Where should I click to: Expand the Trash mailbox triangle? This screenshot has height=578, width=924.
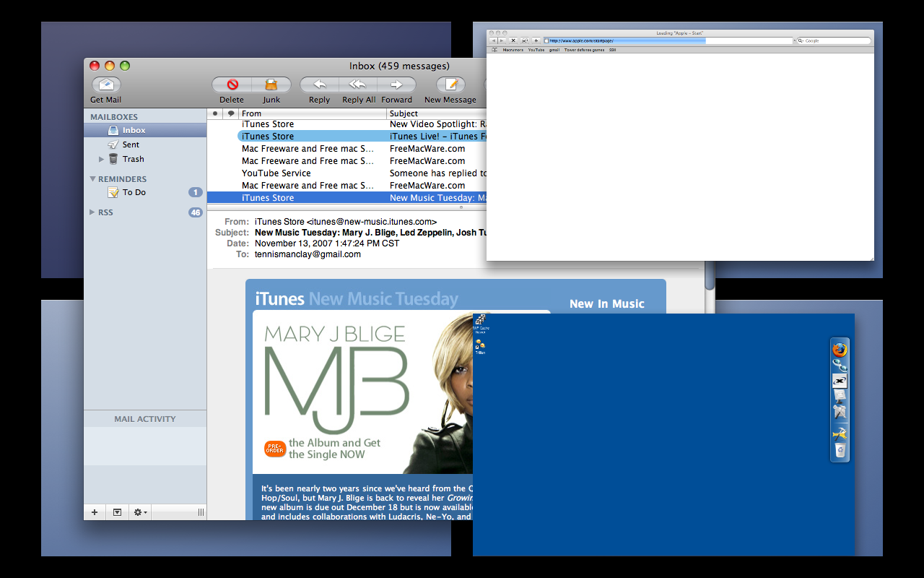coord(102,159)
